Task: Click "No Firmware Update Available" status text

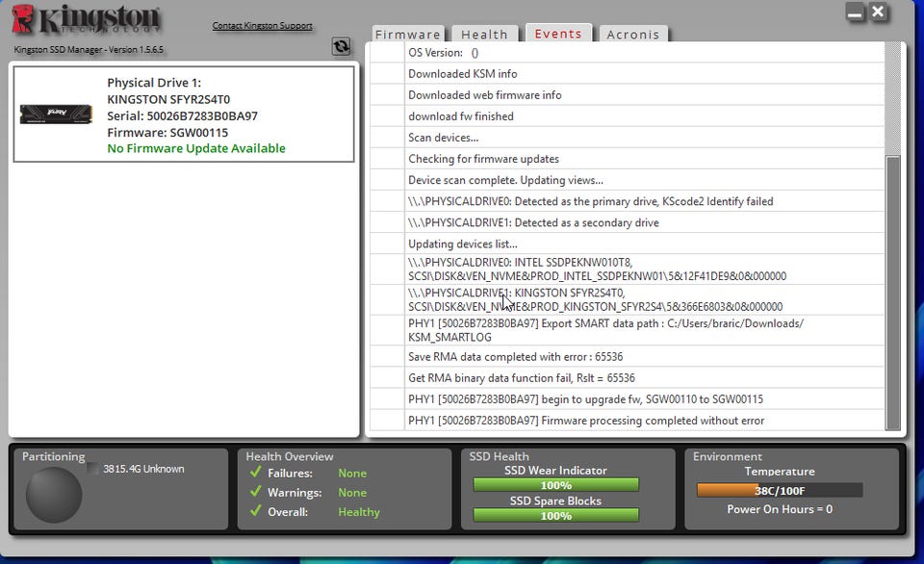Action: point(196,148)
